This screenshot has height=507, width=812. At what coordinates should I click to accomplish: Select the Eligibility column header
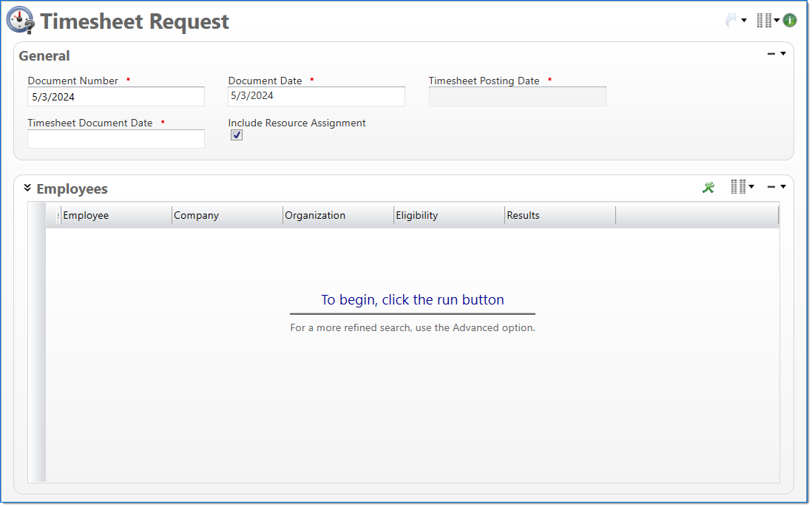(416, 215)
